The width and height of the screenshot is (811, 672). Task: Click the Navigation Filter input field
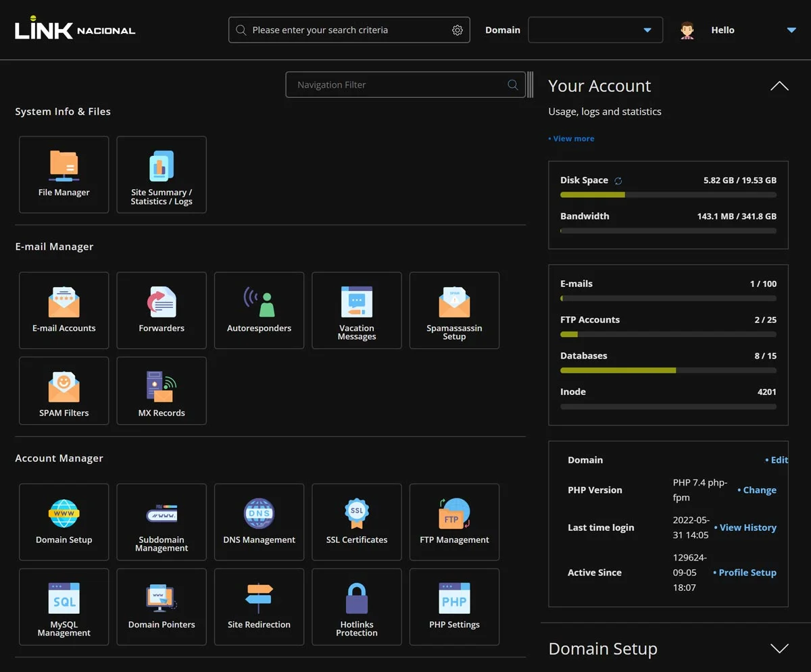click(x=399, y=85)
